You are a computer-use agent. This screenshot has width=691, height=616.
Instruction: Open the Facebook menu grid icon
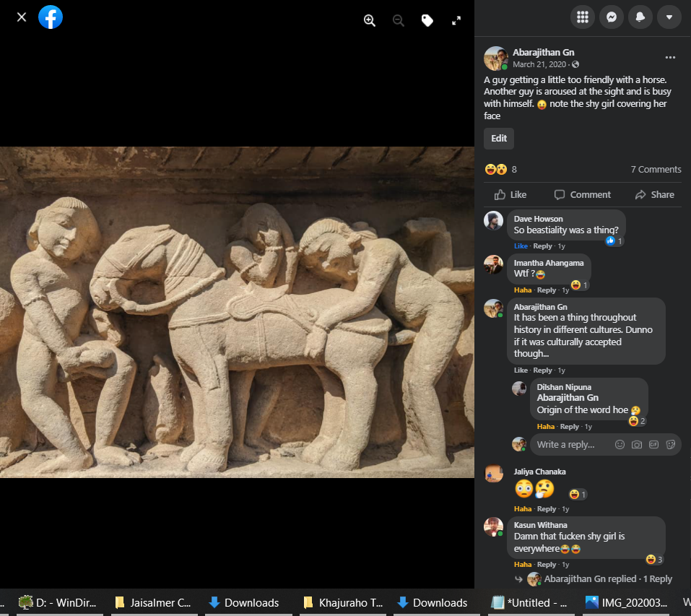point(583,17)
